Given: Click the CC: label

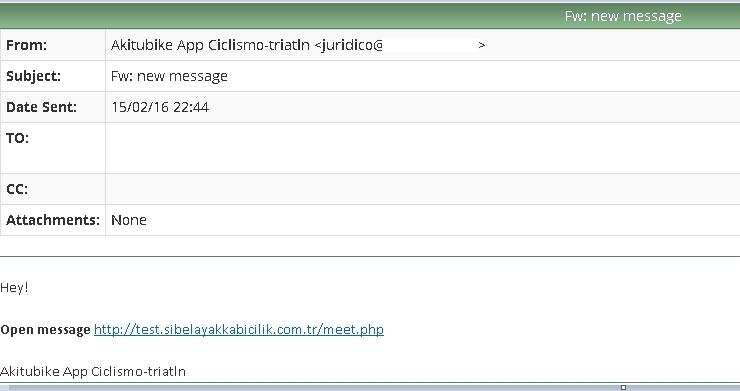Looking at the screenshot, I should point(17,189).
